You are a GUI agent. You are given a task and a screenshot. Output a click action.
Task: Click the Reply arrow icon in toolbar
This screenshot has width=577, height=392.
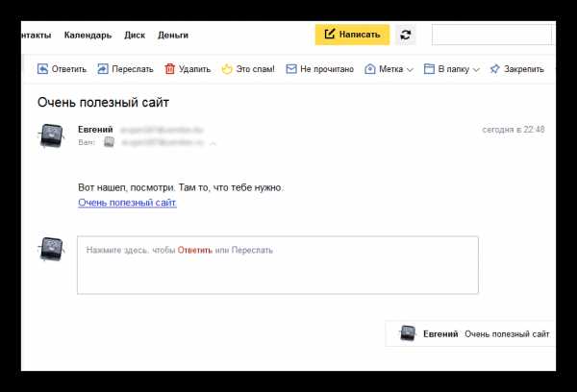42,69
